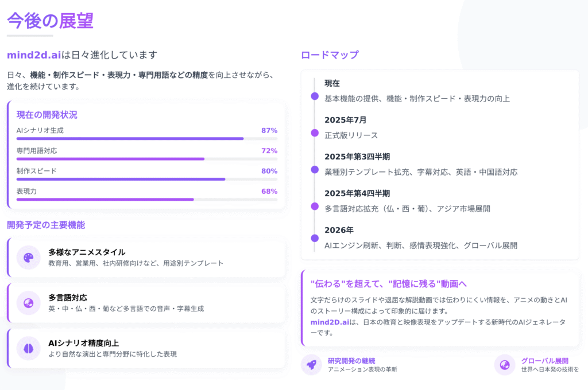Click the 2025年第4四半期 timeline dot

pos(315,206)
